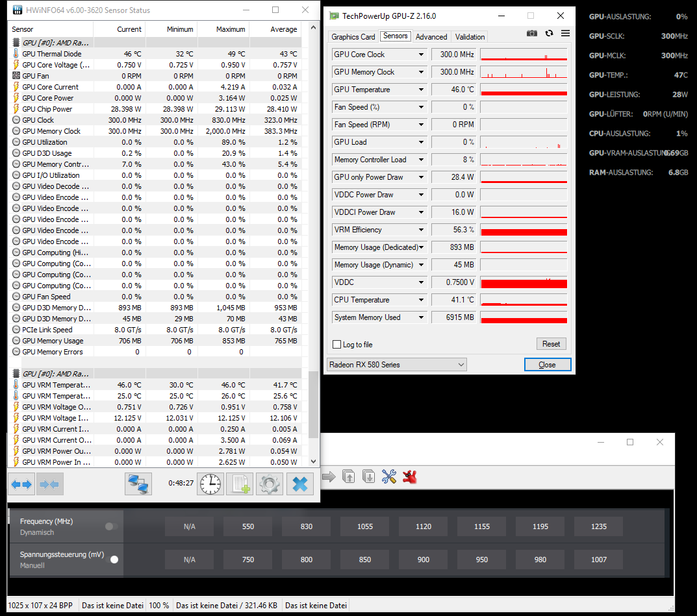The image size is (697, 616).
Task: Click HWiNFO logging start sheet icon
Action: [240, 484]
